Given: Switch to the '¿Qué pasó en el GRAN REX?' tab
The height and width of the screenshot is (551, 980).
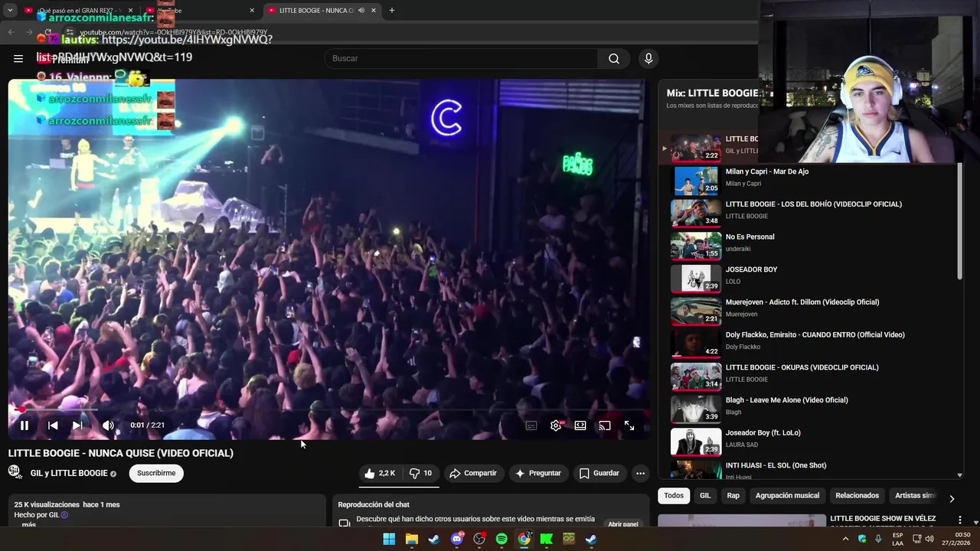Looking at the screenshot, I should tap(79, 11).
